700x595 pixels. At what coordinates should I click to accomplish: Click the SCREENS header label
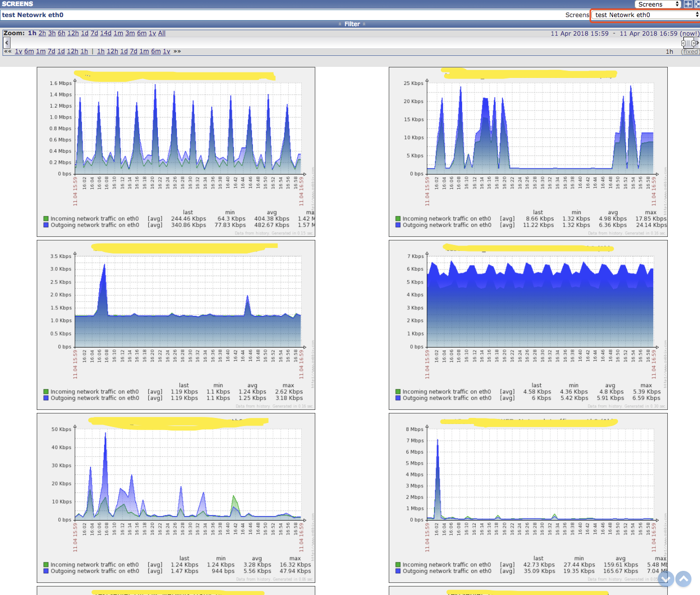point(18,4)
